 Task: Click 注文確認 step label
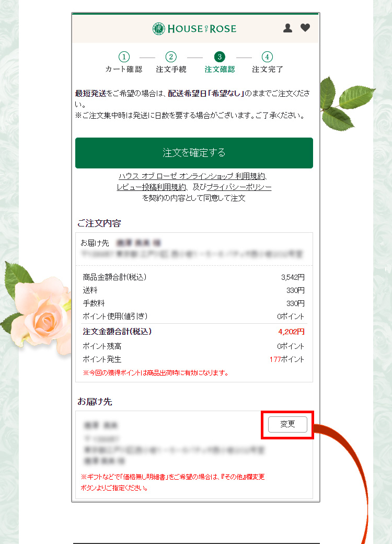[220, 69]
